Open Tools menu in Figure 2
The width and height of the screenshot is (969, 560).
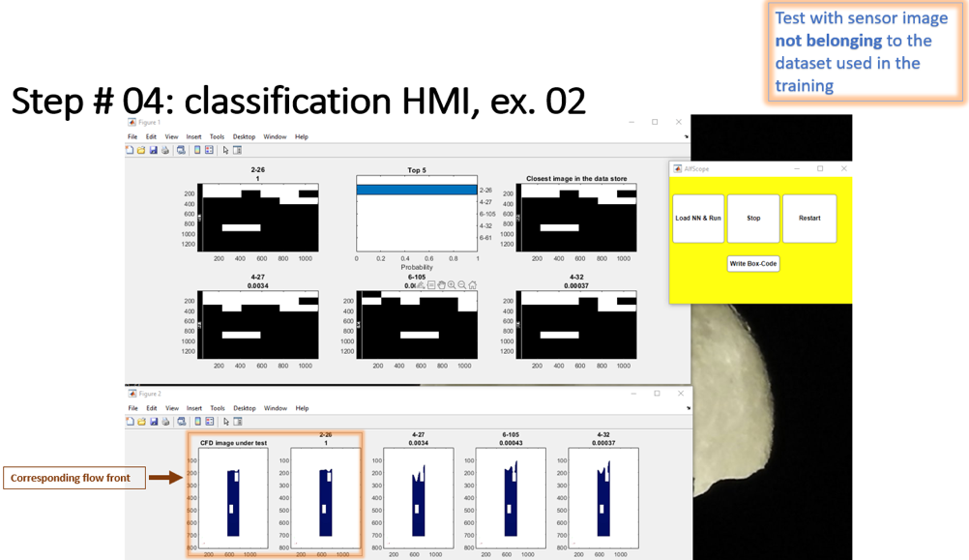(218, 408)
